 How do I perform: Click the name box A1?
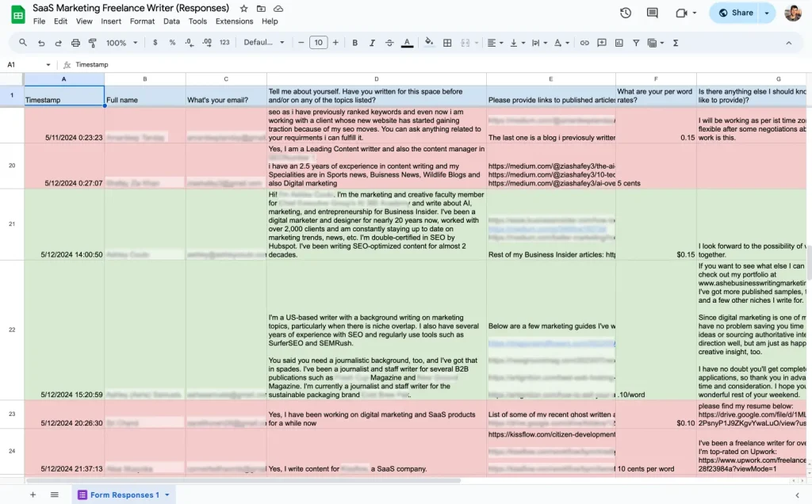(x=29, y=65)
